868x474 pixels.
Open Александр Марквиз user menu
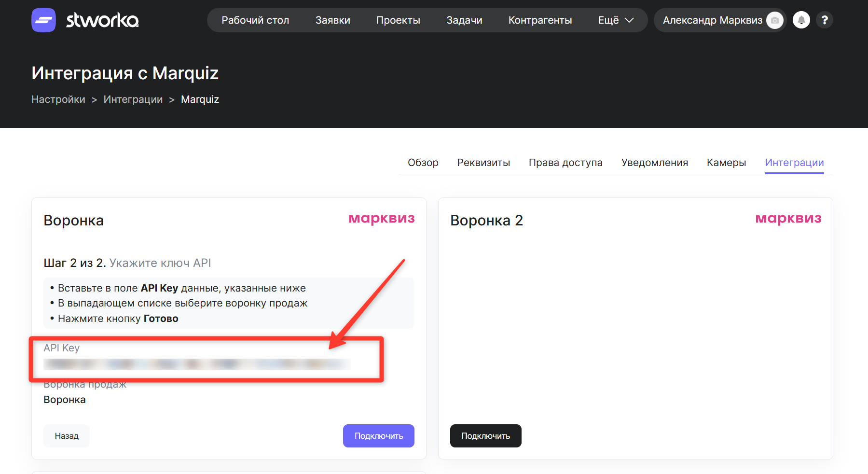[x=712, y=20]
